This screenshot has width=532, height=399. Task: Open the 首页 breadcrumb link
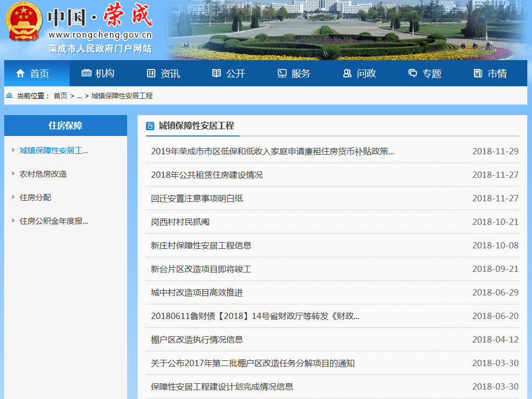pos(60,96)
